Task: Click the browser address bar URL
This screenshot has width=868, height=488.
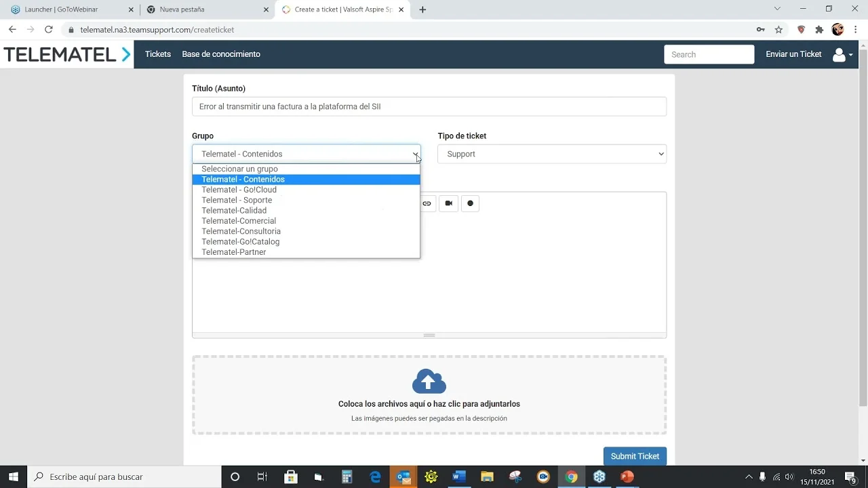Action: click(157, 30)
